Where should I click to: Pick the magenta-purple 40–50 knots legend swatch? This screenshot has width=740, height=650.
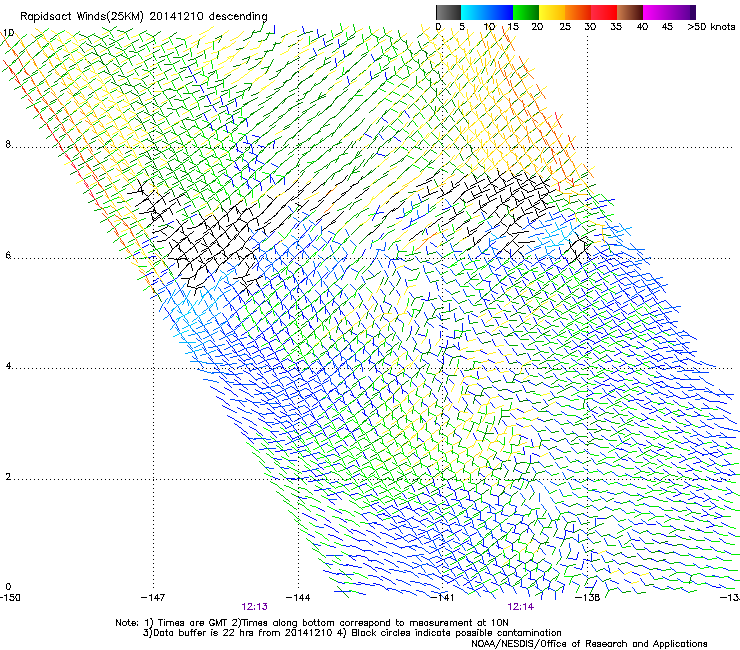point(669,12)
